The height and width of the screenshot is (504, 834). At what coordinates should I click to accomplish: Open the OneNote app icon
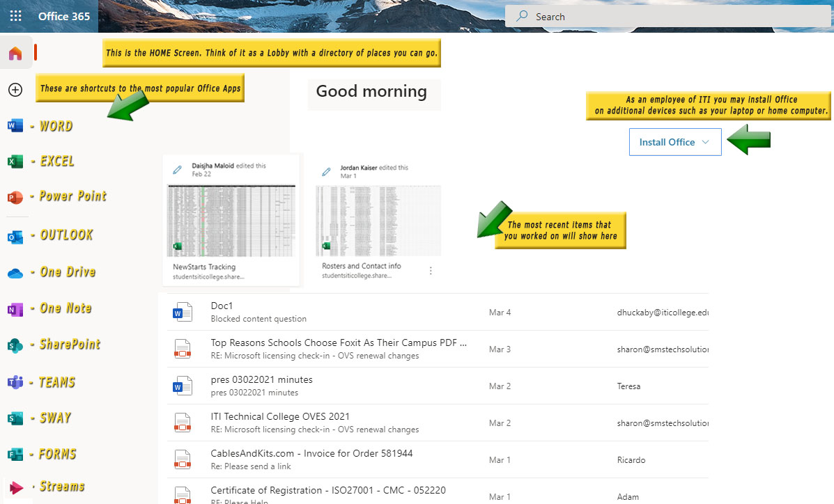coord(15,309)
